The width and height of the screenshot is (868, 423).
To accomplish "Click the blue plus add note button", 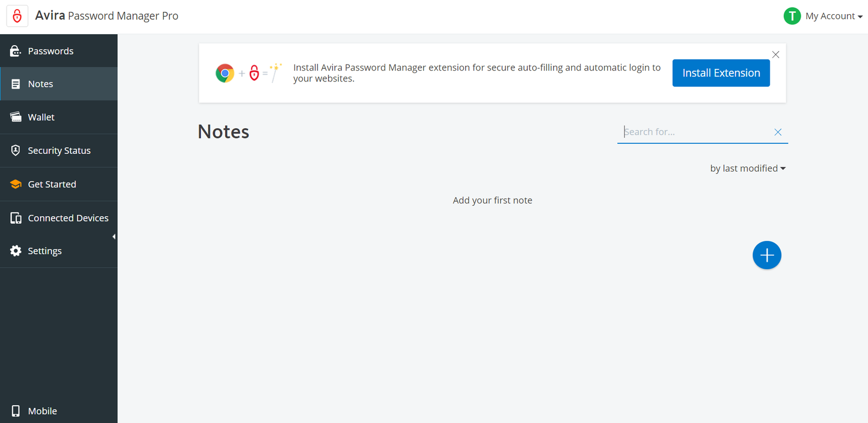I will pyautogui.click(x=767, y=255).
